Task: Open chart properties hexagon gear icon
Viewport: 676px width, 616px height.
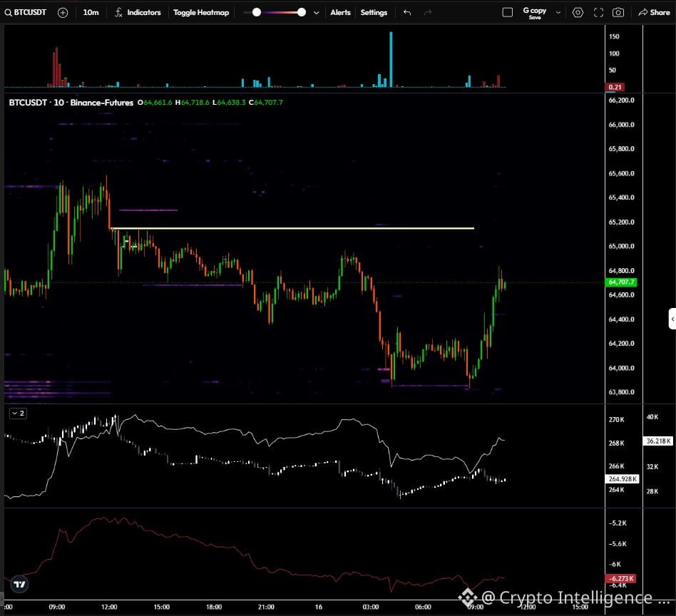Action: point(578,13)
